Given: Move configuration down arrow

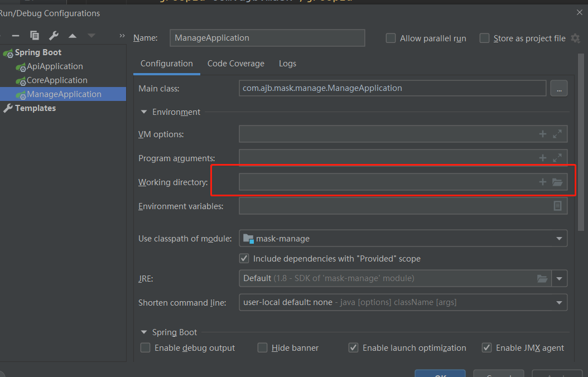Looking at the screenshot, I should coord(91,36).
